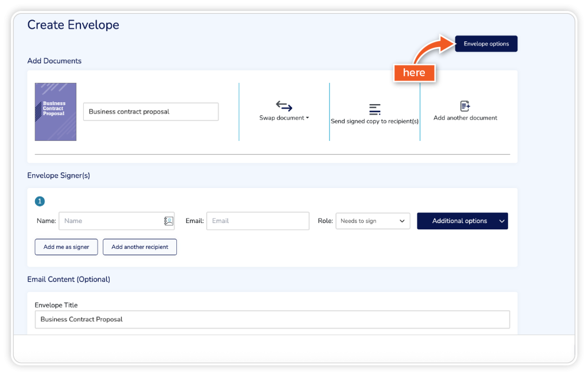This screenshot has height=376, width=588.
Task: Open the contact book icon in Name field
Action: click(168, 221)
